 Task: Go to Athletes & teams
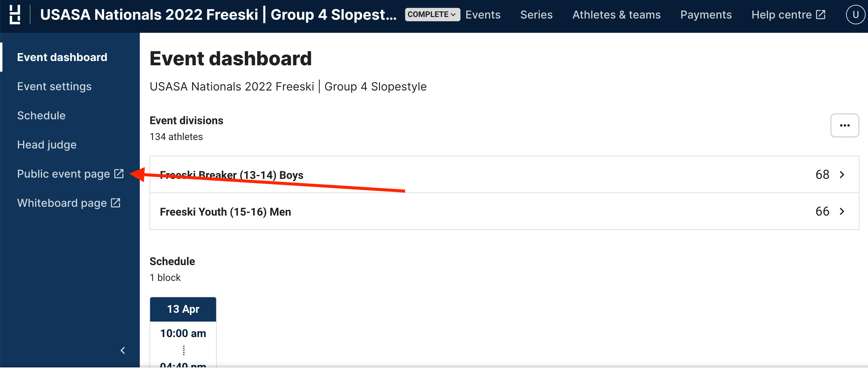(x=616, y=15)
